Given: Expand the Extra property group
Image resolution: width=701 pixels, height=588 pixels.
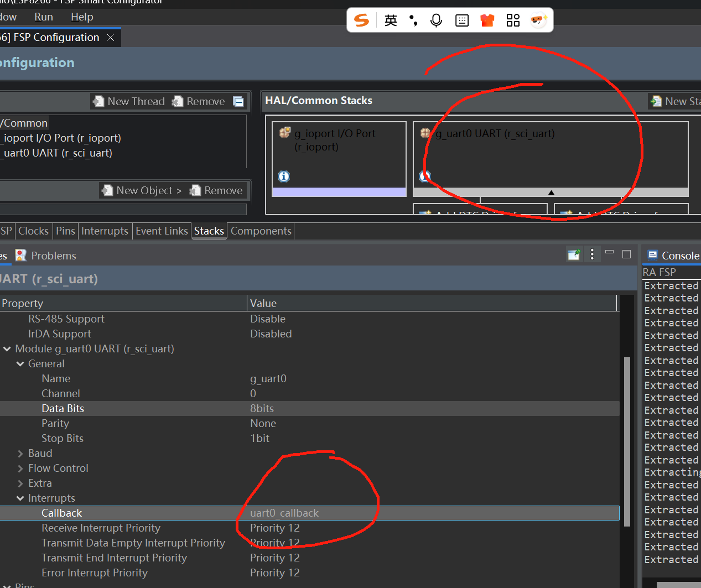Looking at the screenshot, I should pyautogui.click(x=20, y=483).
